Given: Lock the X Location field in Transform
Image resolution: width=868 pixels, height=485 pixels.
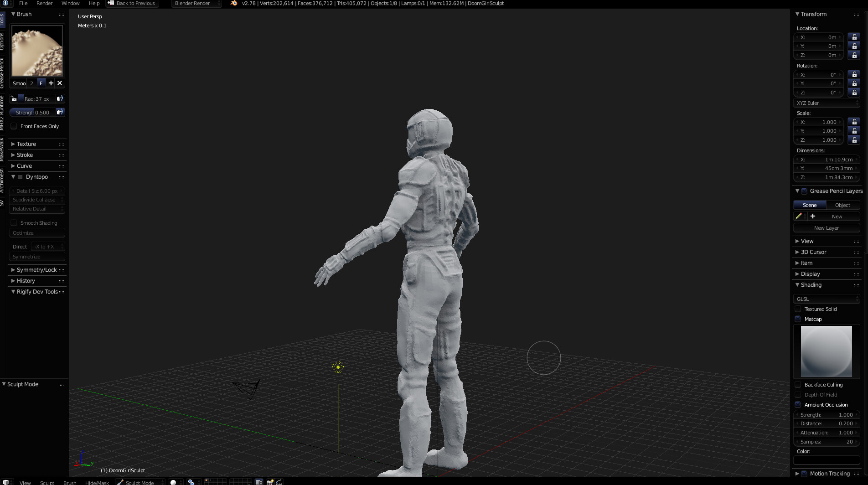Looking at the screenshot, I should [855, 37].
